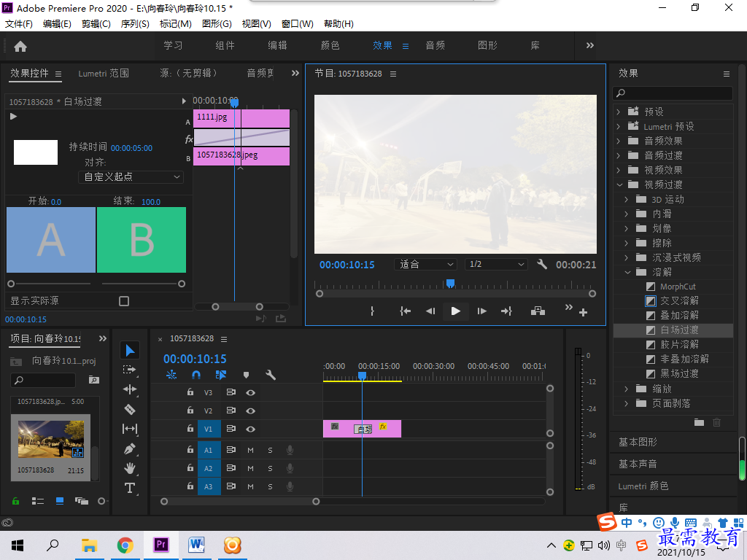The height and width of the screenshot is (560, 747).
Task: Open the 1/2 playback resolution dropdown
Action: click(496, 264)
